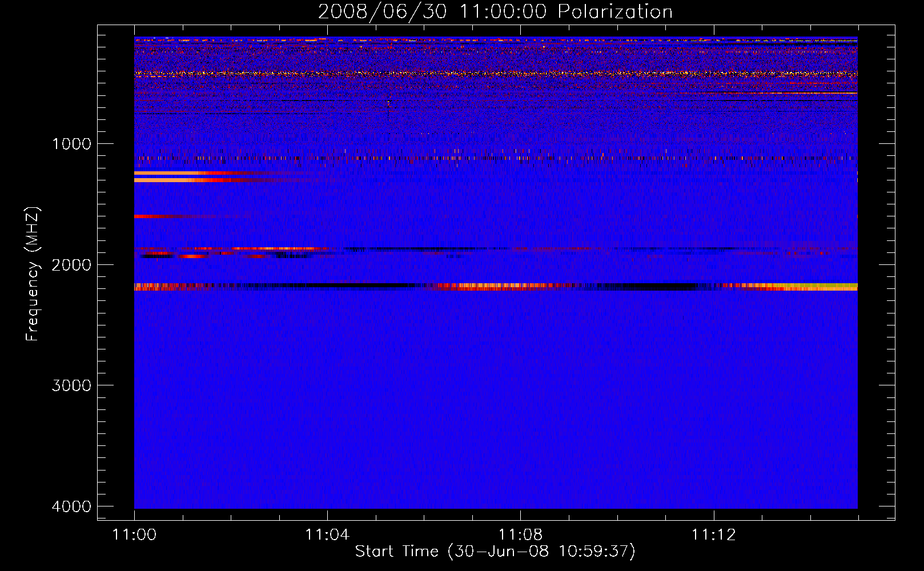Image resolution: width=924 pixels, height=571 pixels.
Task: Click the 11:00 time tick label
Action: [x=134, y=535]
